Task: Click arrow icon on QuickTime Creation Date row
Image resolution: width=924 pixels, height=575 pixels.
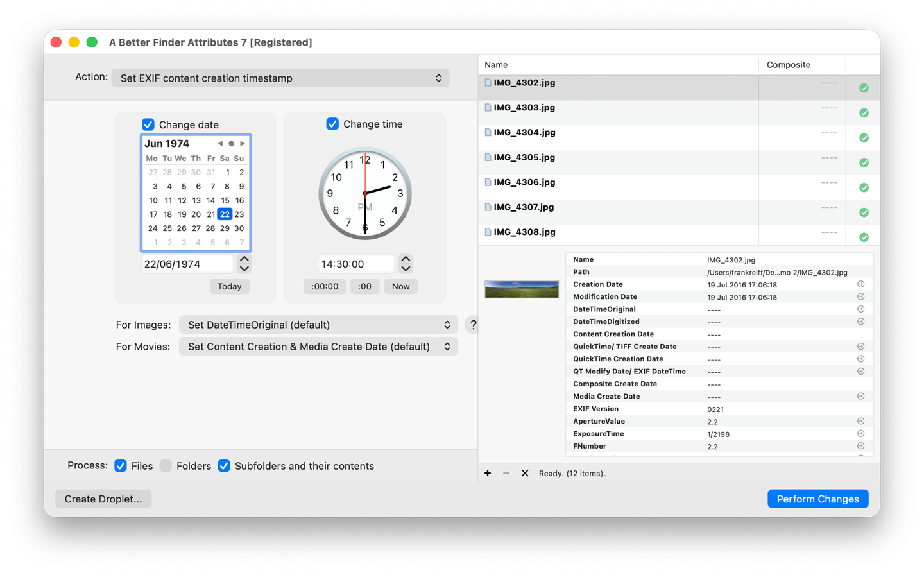Action: pos(861,359)
